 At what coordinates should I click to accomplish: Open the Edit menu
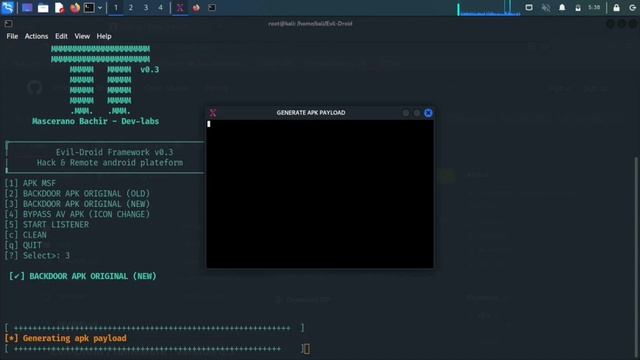61,36
